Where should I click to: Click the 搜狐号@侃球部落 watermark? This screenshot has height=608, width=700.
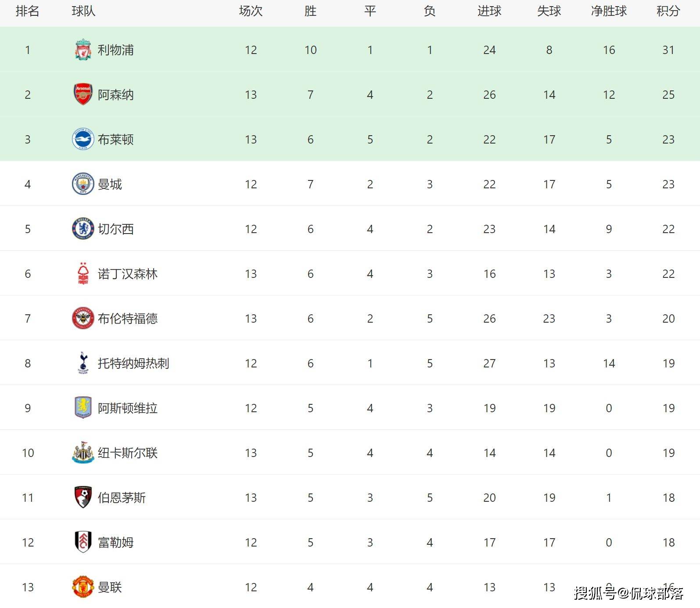629,593
